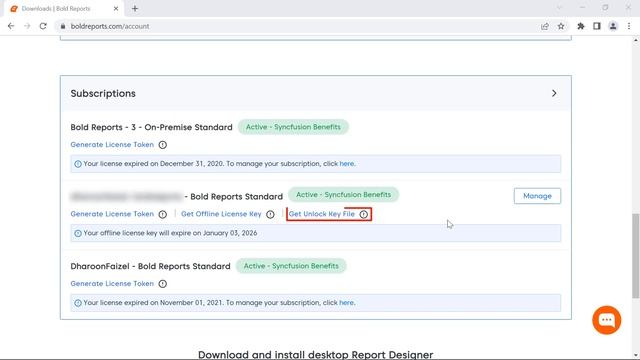Reload the Bold Reports account page
This screenshot has height=360, width=640.
(43, 26)
